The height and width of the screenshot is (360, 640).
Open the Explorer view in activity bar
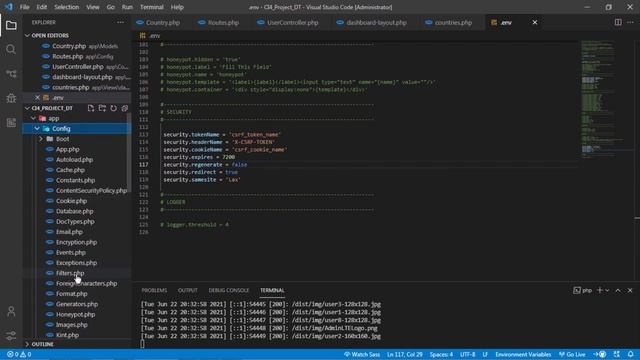coord(11,25)
